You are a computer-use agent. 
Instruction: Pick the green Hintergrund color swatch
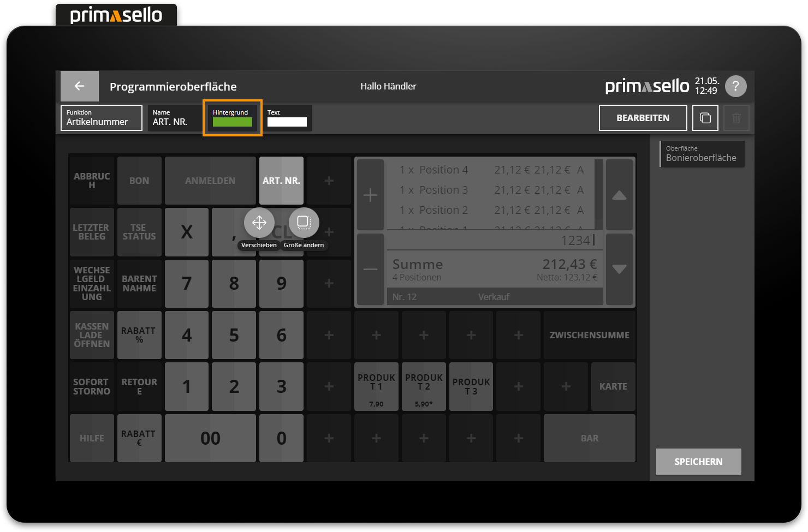(233, 122)
